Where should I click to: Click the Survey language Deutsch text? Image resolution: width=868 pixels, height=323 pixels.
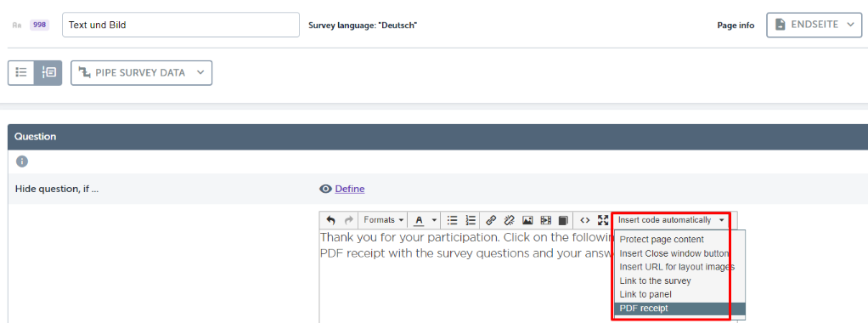pos(363,25)
